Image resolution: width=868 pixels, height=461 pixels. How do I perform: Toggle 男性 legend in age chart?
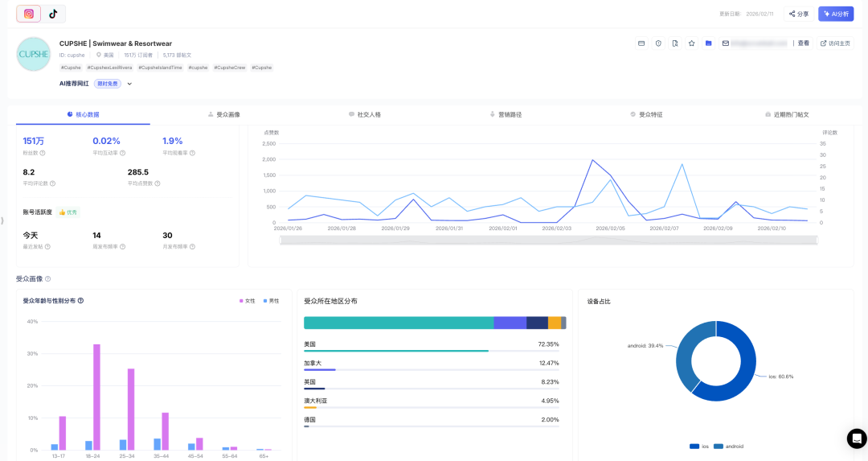coord(271,301)
